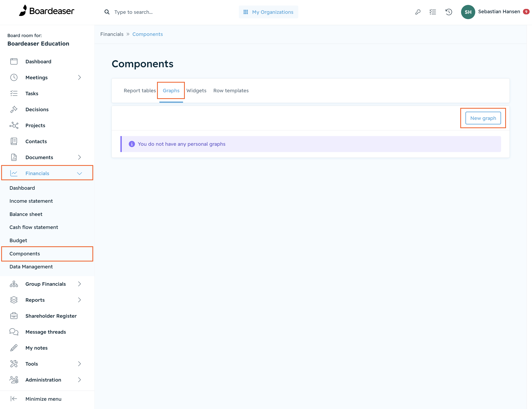This screenshot has width=532, height=409.
Task: Open Message threads label
Action: [x=46, y=332]
